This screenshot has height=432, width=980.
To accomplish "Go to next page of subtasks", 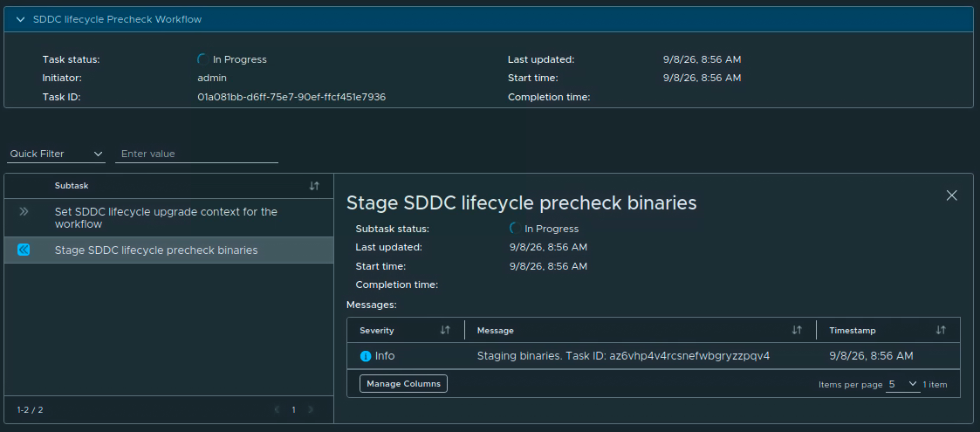I will pyautogui.click(x=310, y=410).
